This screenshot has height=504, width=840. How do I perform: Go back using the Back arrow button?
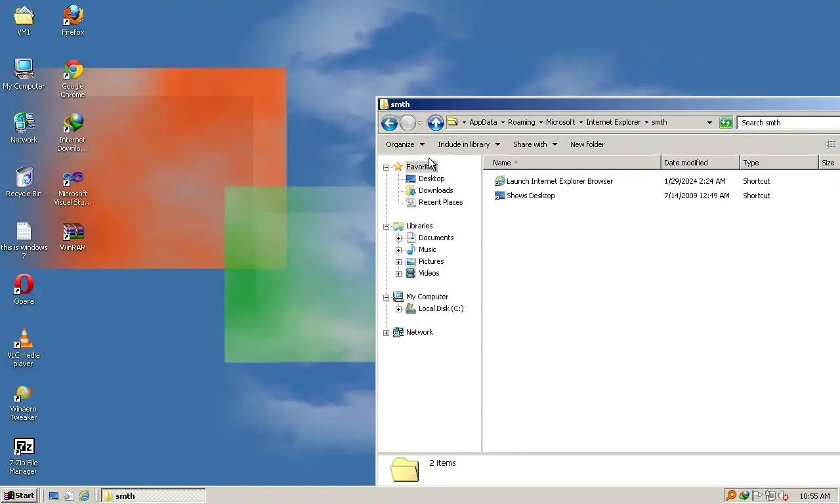(389, 123)
